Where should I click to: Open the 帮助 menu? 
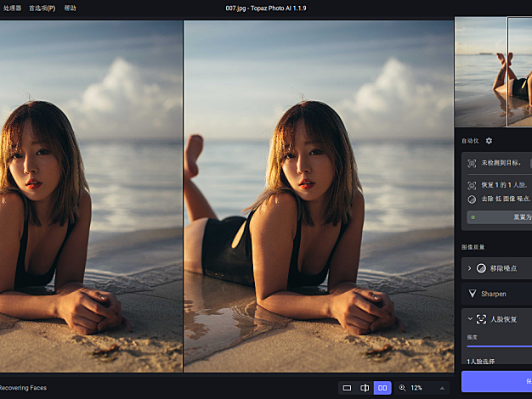[70, 8]
